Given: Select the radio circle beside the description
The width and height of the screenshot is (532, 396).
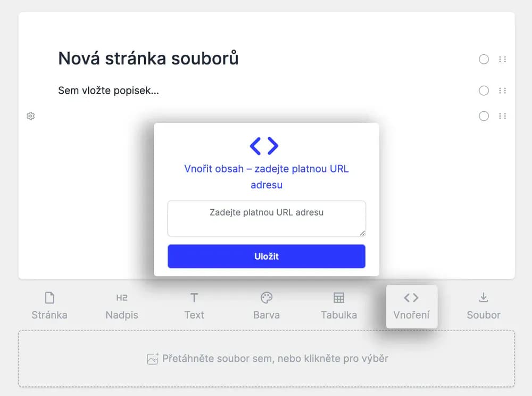Looking at the screenshot, I should click(484, 90).
